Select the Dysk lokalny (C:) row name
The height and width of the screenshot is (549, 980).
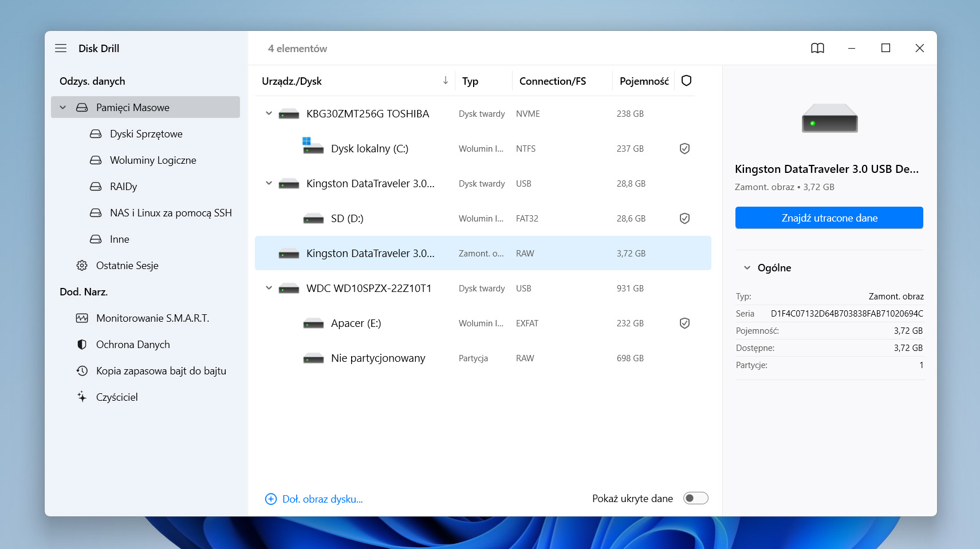click(x=369, y=149)
